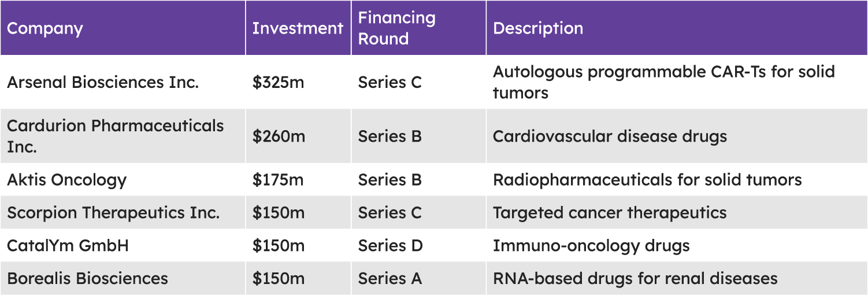Click the Investment column header

click(298, 28)
